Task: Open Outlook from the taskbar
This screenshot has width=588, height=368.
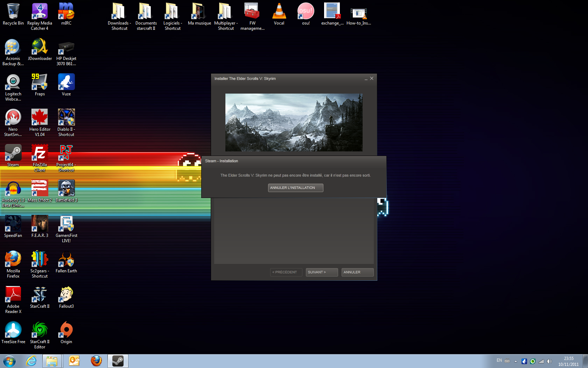Action: click(74, 361)
